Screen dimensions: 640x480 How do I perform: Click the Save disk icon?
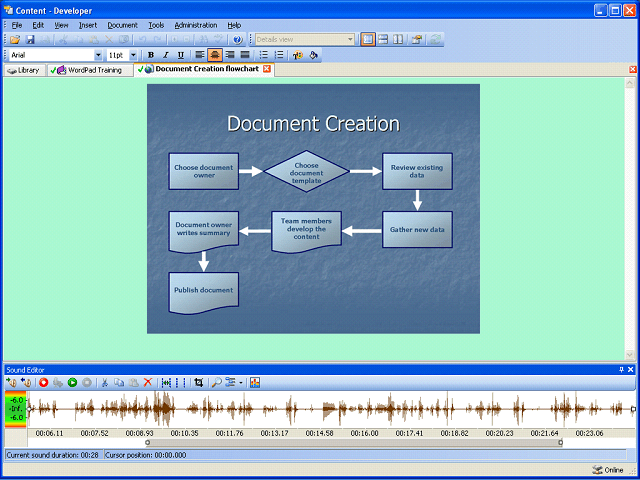click(30, 40)
